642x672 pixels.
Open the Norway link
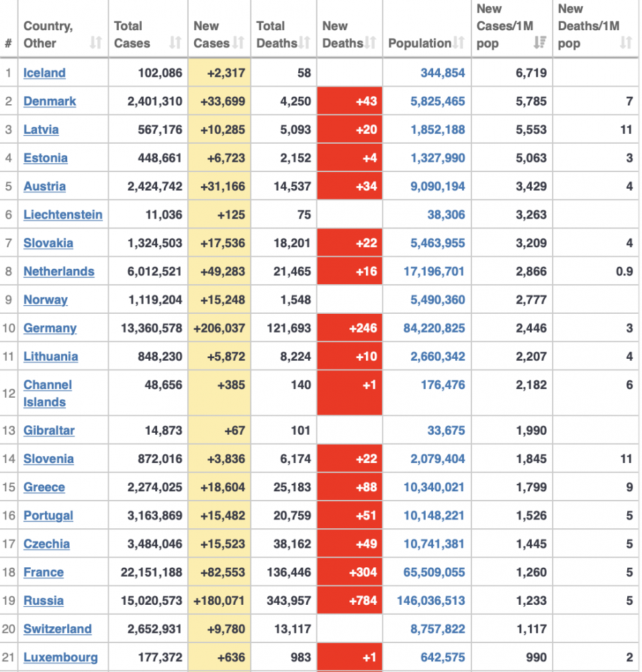click(x=46, y=300)
